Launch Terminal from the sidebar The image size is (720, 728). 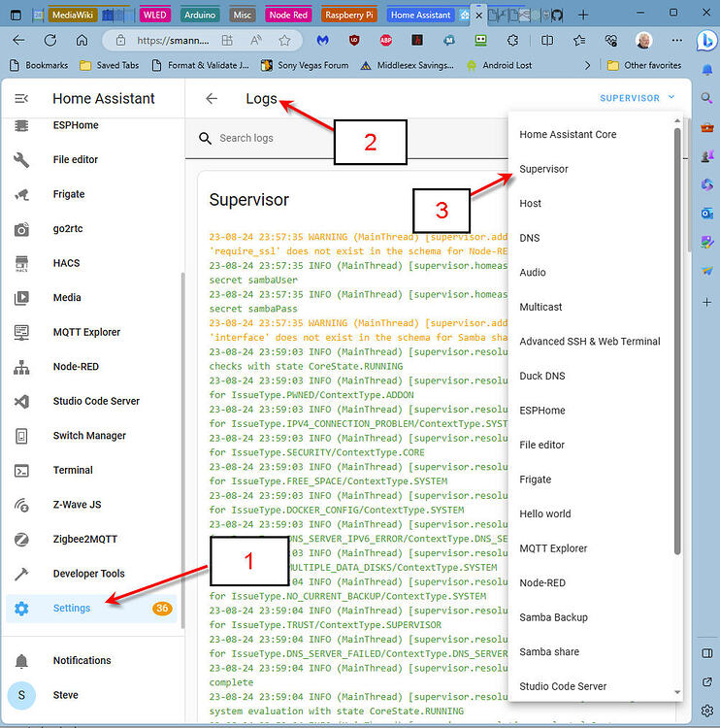tap(73, 470)
